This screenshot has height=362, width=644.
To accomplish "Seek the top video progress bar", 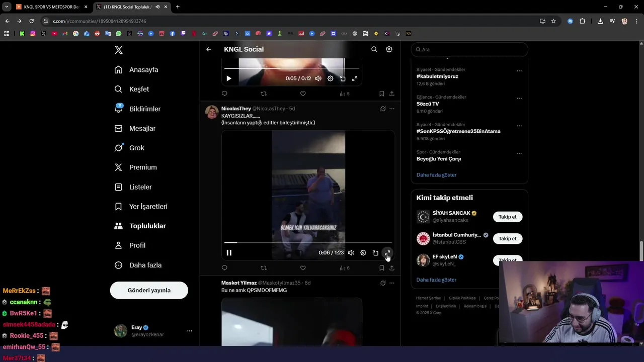I will 291,68.
